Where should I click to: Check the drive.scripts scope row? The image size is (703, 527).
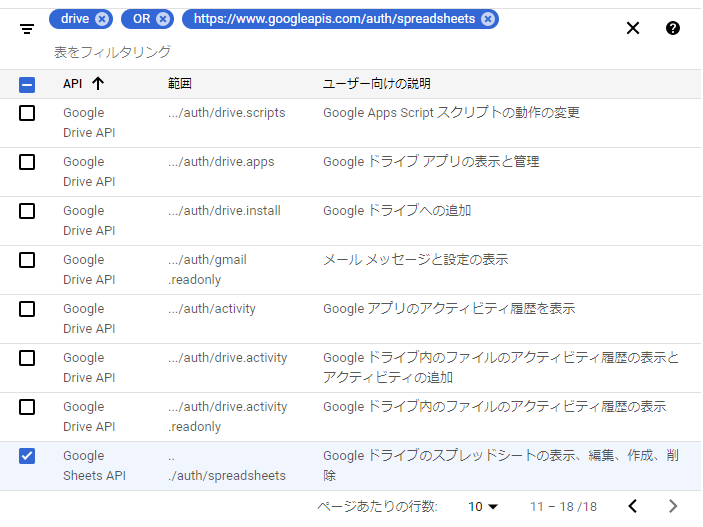[27, 113]
